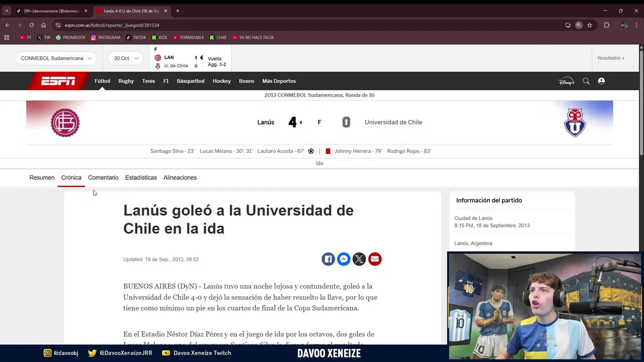Open the KICK bookmark
The height and width of the screenshot is (362, 644).
pos(159,37)
